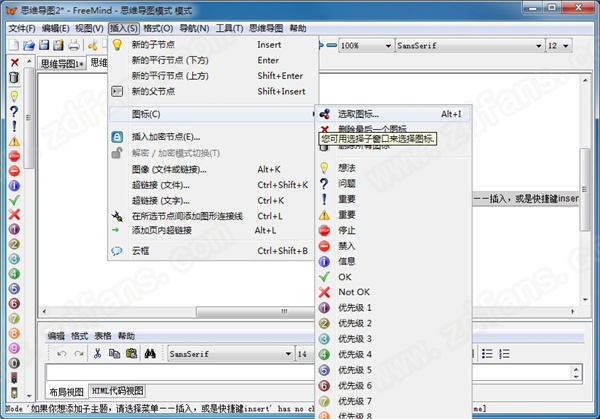
Task: Select the stop sign icon in left sidebar
Action: tap(14, 156)
